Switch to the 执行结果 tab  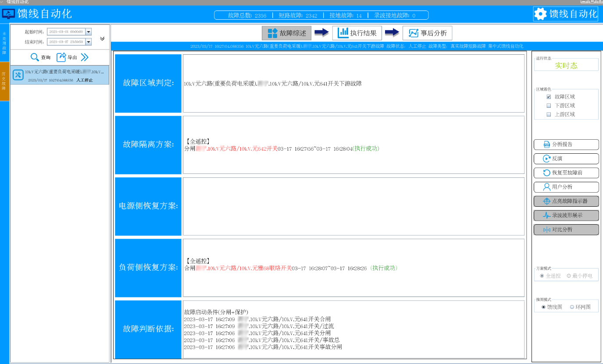(357, 33)
